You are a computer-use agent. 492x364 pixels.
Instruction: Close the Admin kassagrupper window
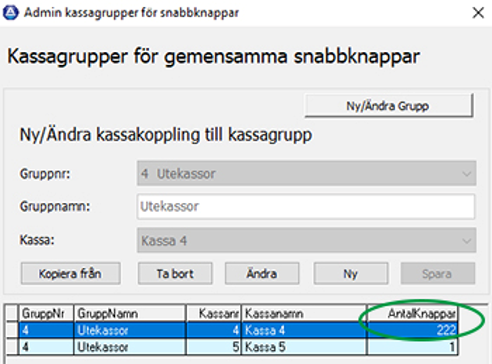pyautogui.click(x=478, y=13)
